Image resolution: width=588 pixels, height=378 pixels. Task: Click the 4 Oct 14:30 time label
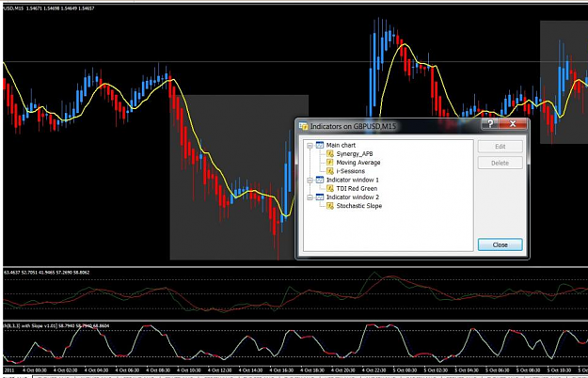250,370
